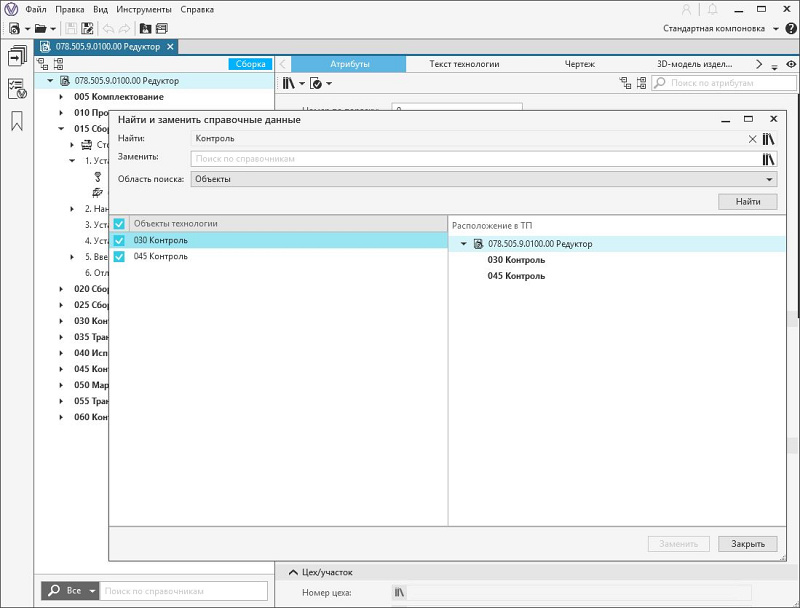Click the help question mark icon
The width and height of the screenshot is (800, 608).
790,28
